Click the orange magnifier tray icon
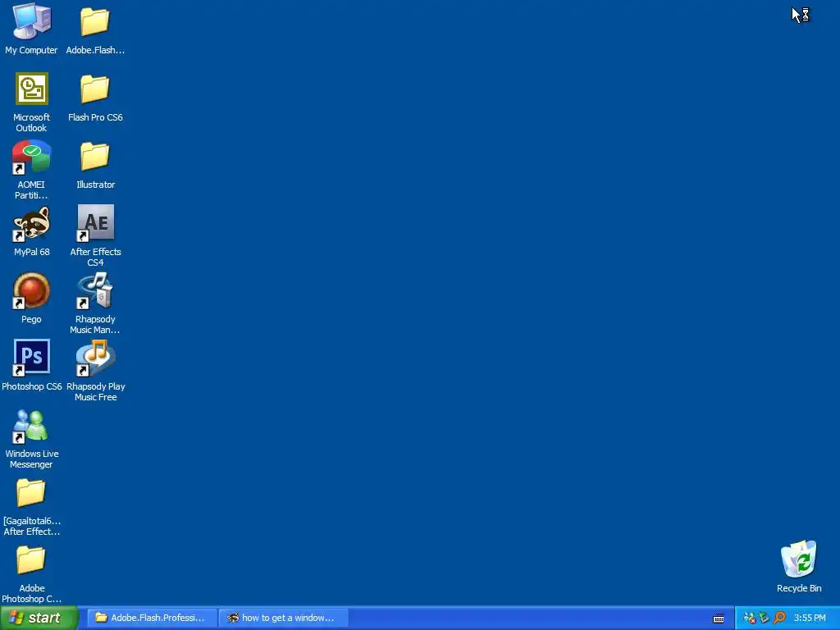840x630 pixels. (x=779, y=619)
